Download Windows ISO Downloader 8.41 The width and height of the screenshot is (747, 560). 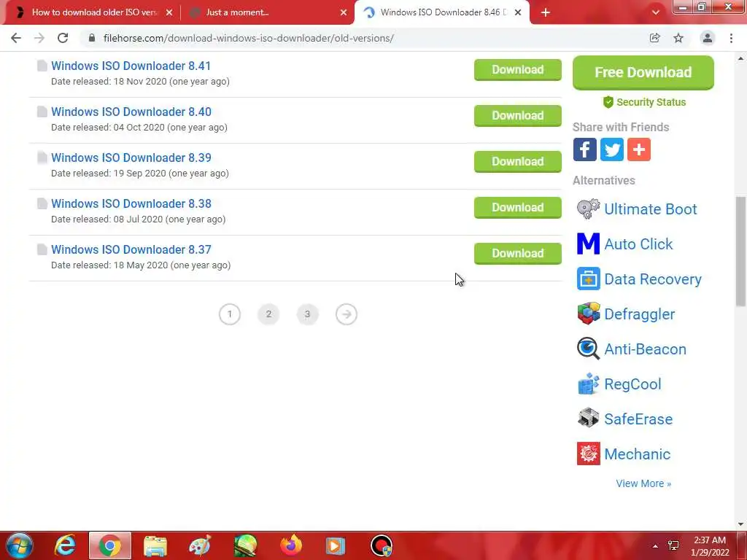517,70
